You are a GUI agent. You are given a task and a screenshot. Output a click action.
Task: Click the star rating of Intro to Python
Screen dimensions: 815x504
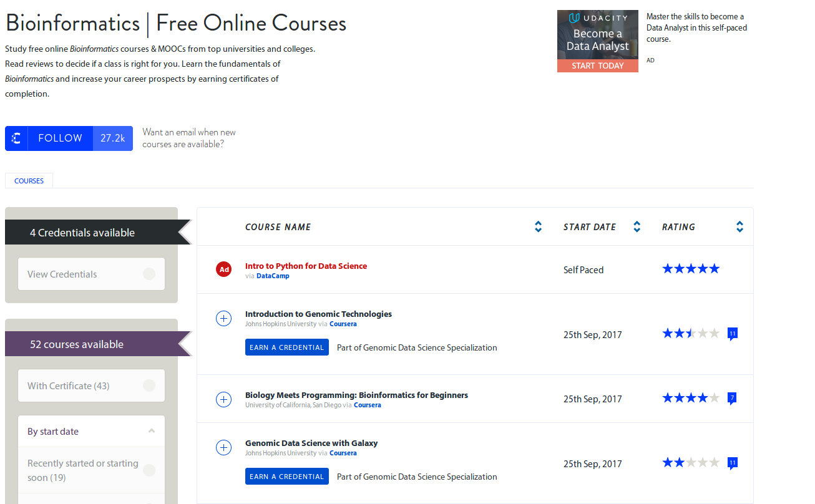pos(691,269)
